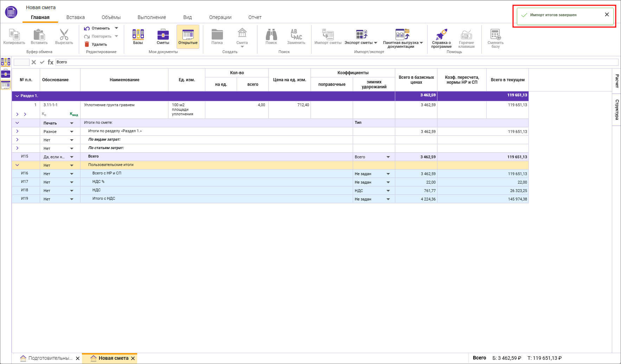This screenshot has height=364, width=621.
Task: Click the Удалить trash icon
Action: pyautogui.click(x=87, y=44)
